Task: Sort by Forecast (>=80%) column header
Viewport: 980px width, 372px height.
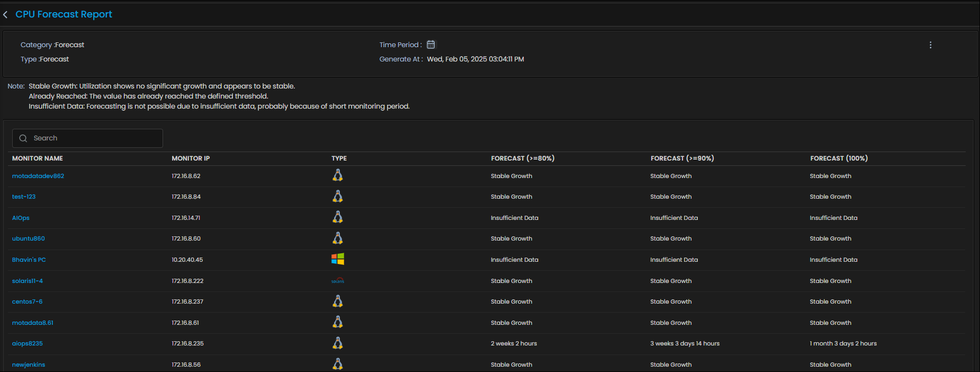Action: 523,158
